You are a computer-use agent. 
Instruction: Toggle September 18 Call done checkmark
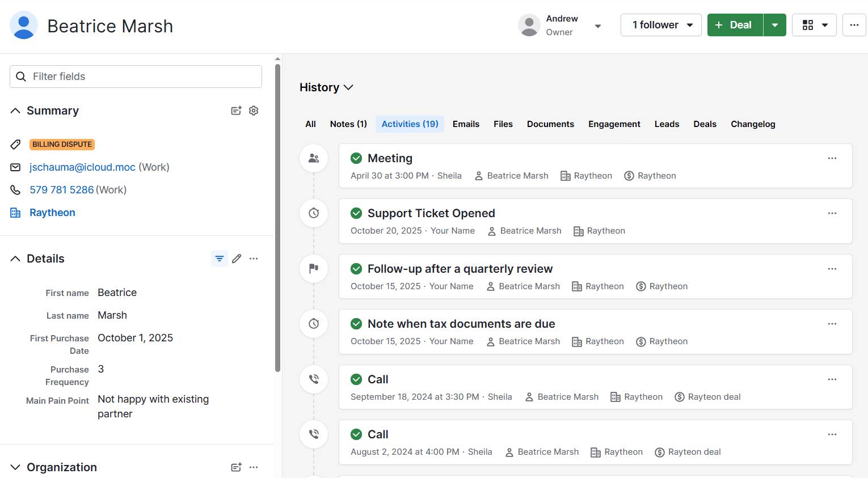pos(356,379)
